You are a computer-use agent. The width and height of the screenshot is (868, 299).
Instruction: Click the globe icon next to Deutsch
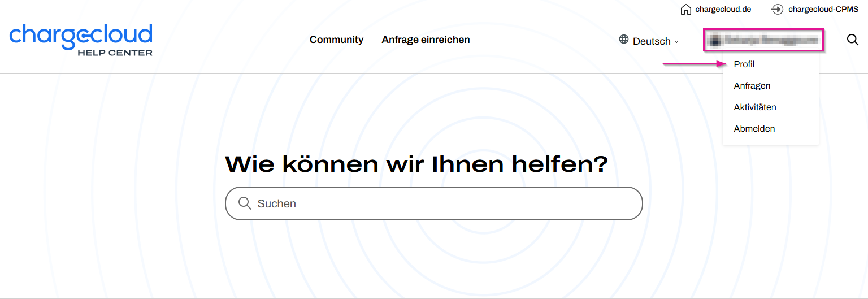(x=624, y=40)
